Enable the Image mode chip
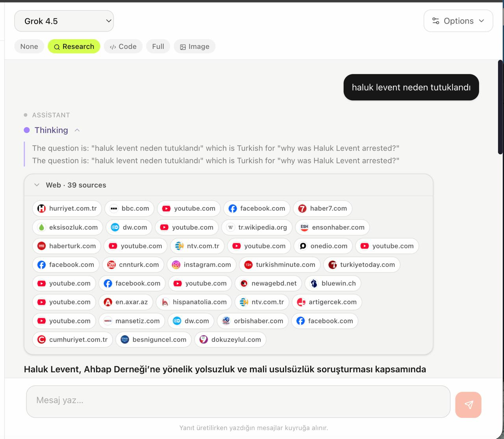Viewport: 504px width, 439px height. [195, 46]
